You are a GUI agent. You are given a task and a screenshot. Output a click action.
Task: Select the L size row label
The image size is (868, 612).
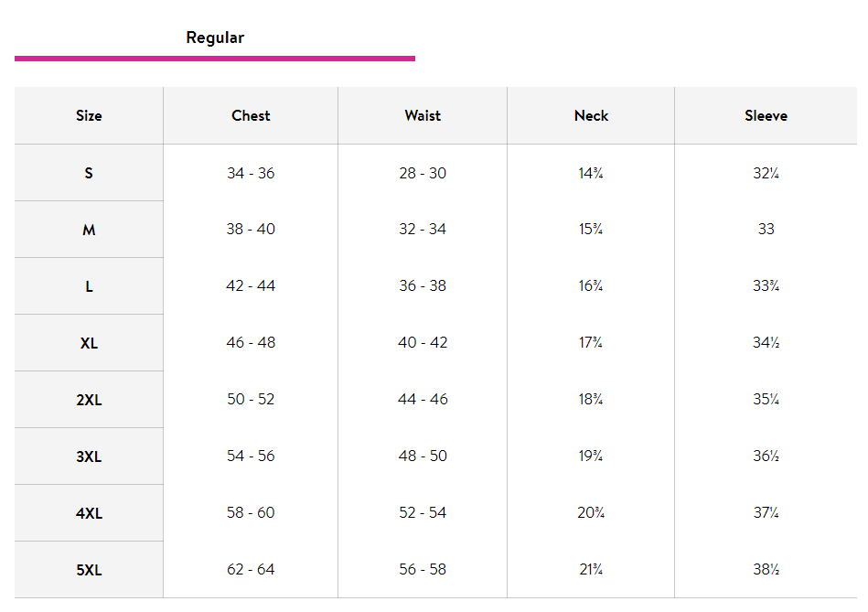89,286
